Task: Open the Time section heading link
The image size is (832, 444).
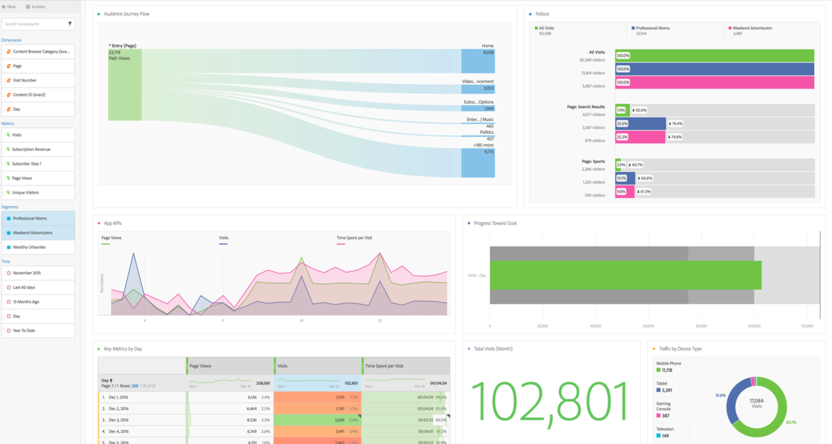Action: (x=5, y=262)
